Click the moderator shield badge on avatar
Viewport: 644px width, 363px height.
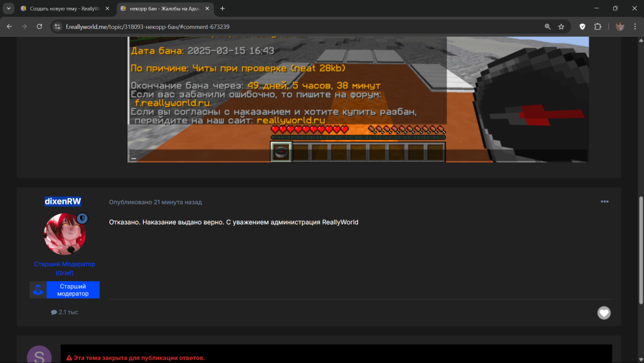82,219
